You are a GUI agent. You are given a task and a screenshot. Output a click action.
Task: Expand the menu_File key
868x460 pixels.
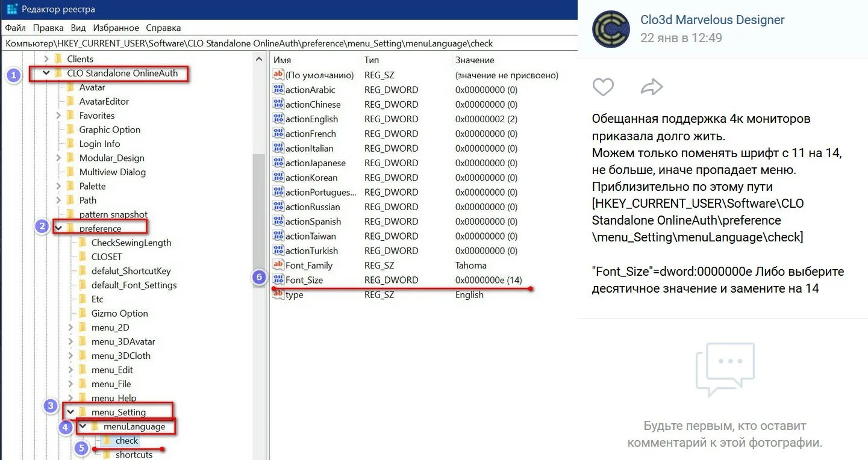click(70, 384)
